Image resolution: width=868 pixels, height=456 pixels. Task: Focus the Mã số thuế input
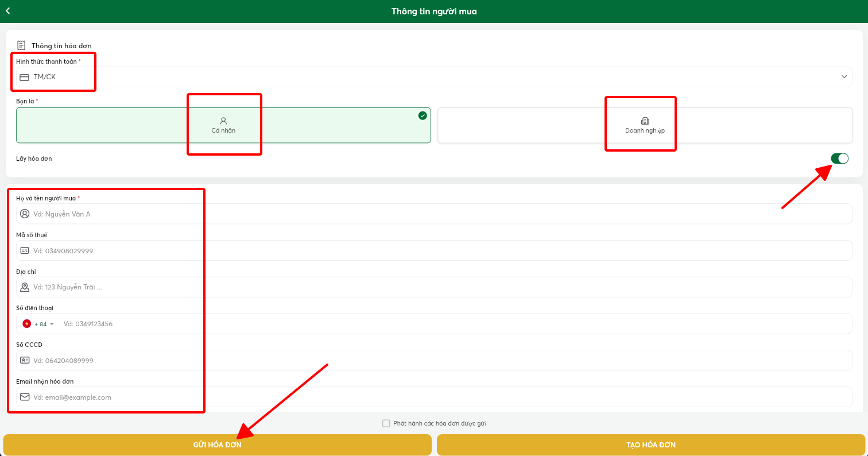pyautogui.click(x=434, y=250)
